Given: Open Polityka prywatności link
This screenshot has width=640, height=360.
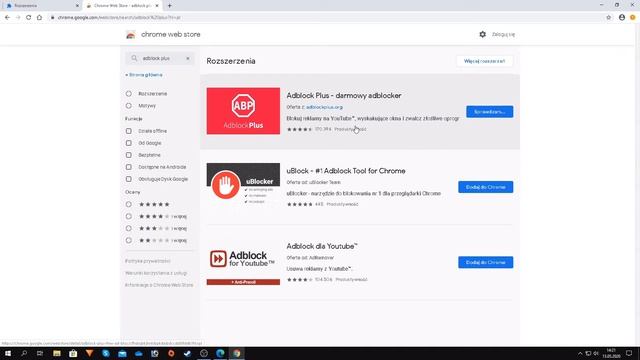Looking at the screenshot, I should [148, 261].
